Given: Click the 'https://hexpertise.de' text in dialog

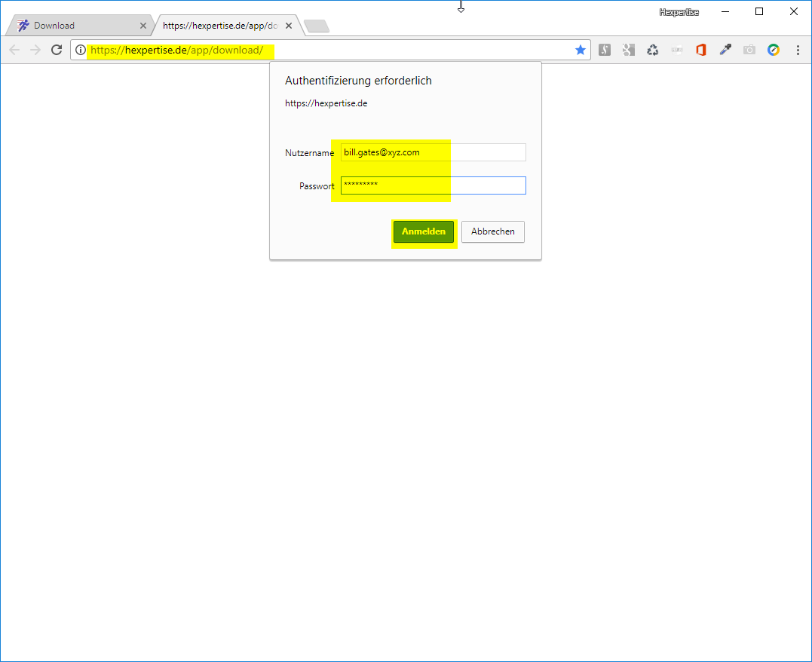Looking at the screenshot, I should 326,103.
